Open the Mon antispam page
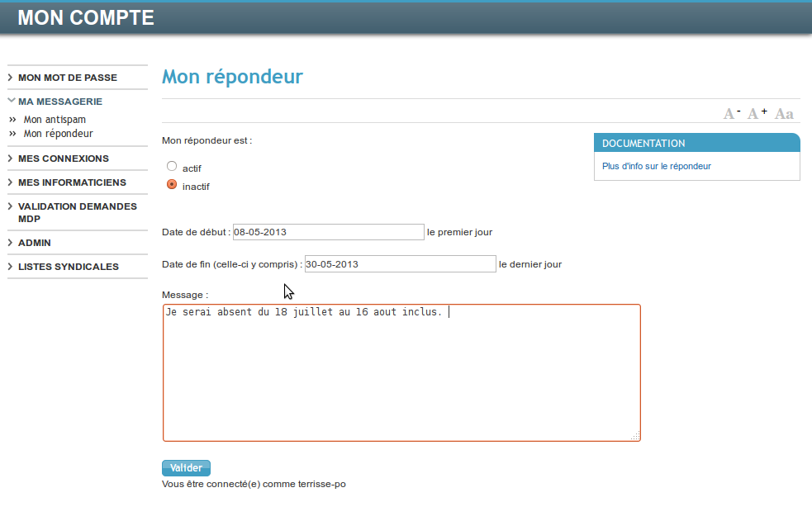The image size is (812, 521). [x=53, y=119]
